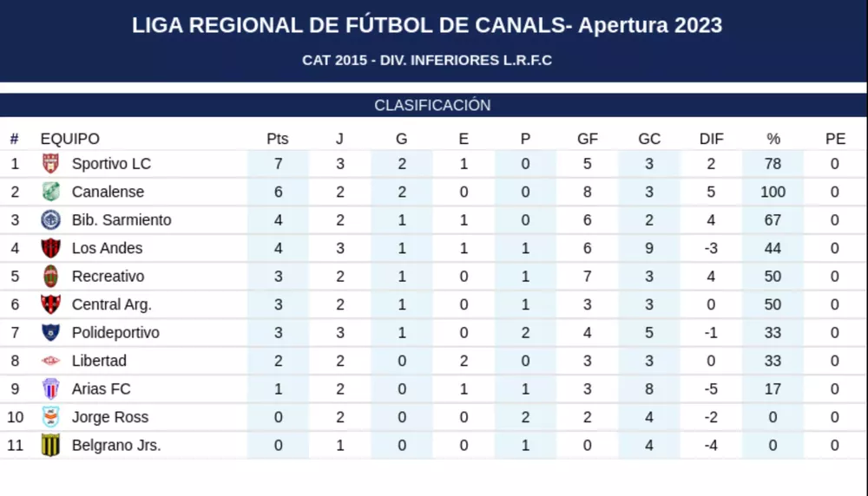Click the Jorge Ross team crest
The height and width of the screenshot is (496, 868).
pos(50,417)
